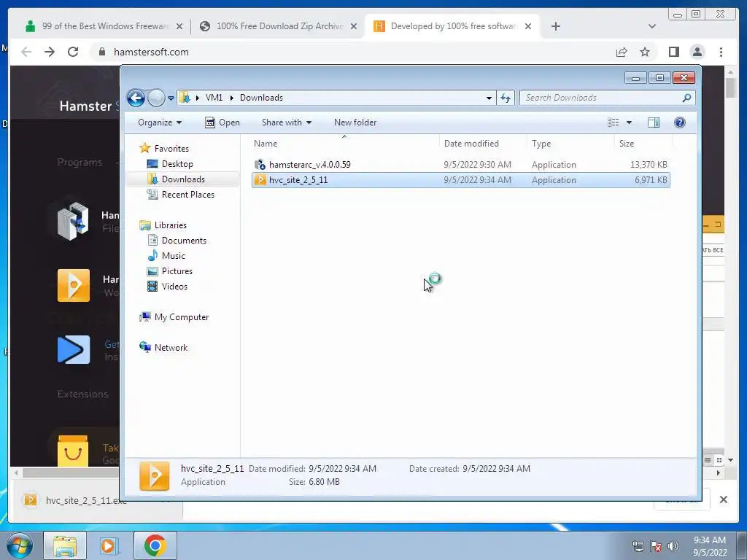
Task: Open the Windows Start menu
Action: 19,545
